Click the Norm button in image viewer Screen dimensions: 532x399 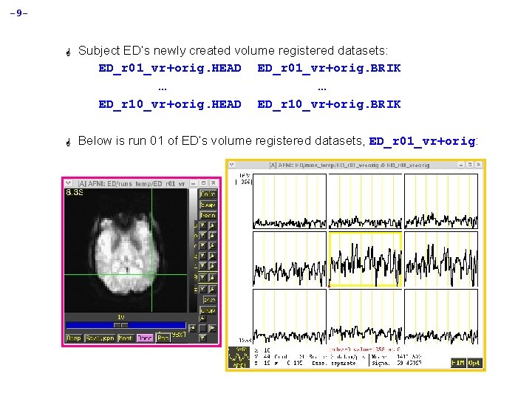pos(208,216)
